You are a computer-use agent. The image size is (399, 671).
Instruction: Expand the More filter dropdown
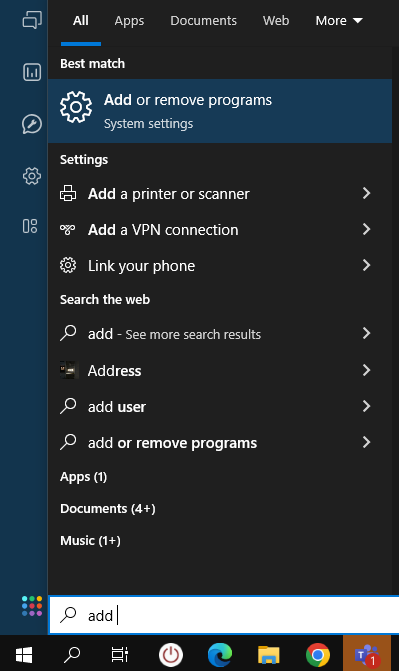(x=339, y=21)
